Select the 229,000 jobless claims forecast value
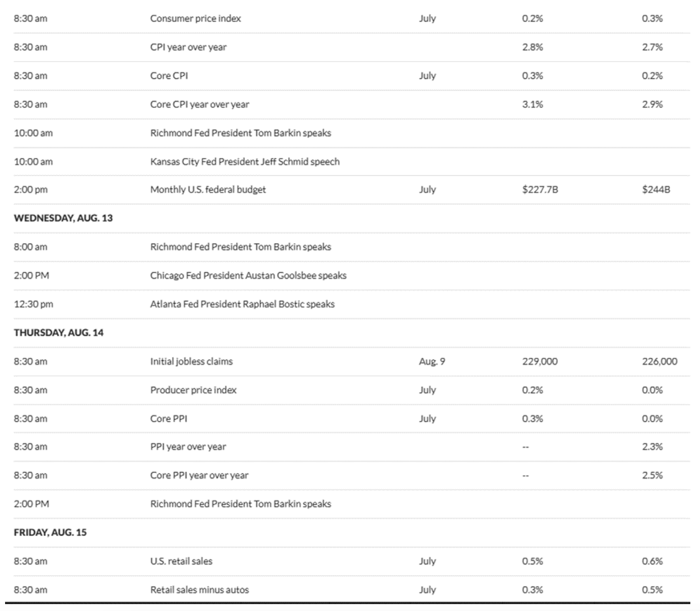Screen dimensions: 700x611 click(x=539, y=361)
